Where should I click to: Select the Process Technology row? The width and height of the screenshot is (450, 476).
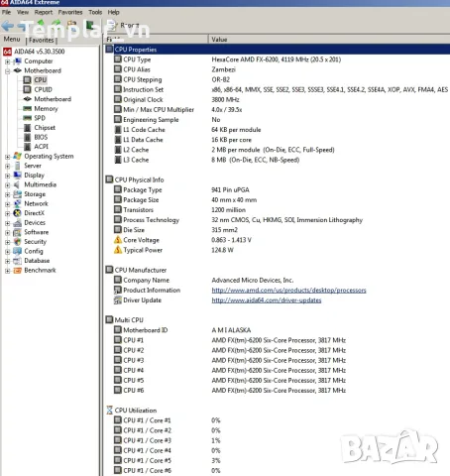(278, 220)
